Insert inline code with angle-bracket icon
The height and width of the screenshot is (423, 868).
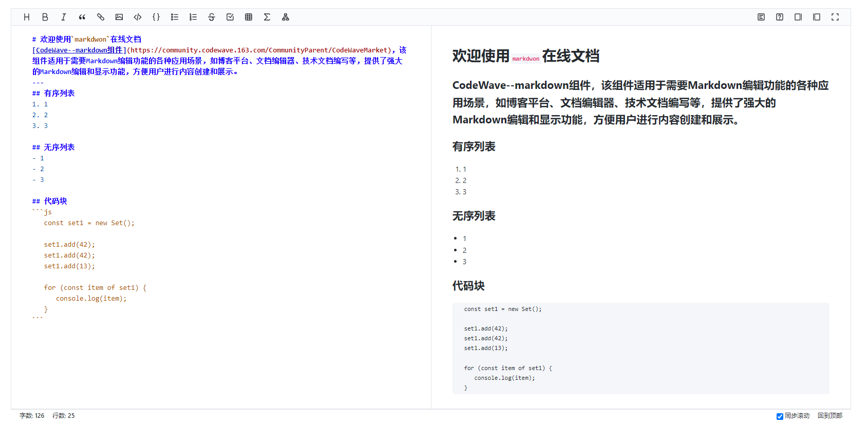(x=138, y=17)
